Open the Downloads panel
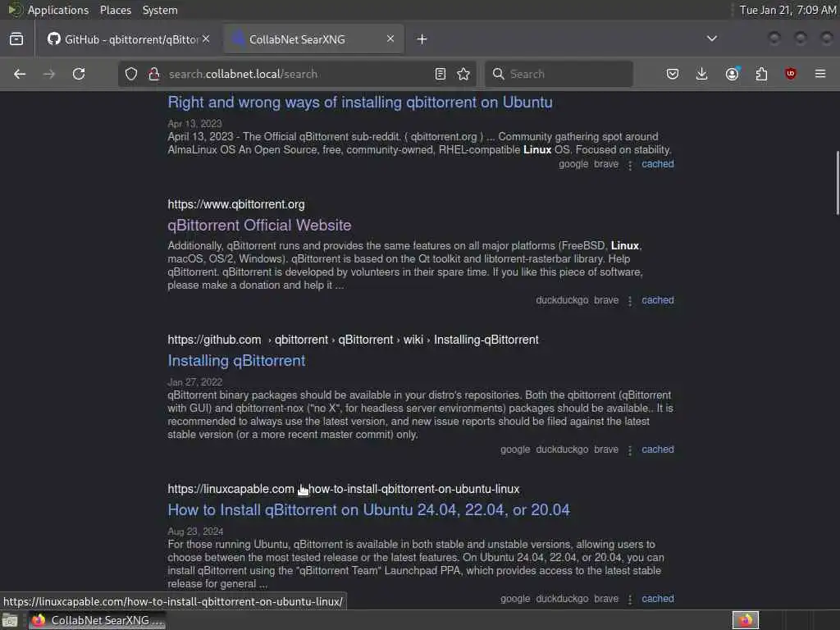This screenshot has height=630, width=840. click(x=702, y=74)
